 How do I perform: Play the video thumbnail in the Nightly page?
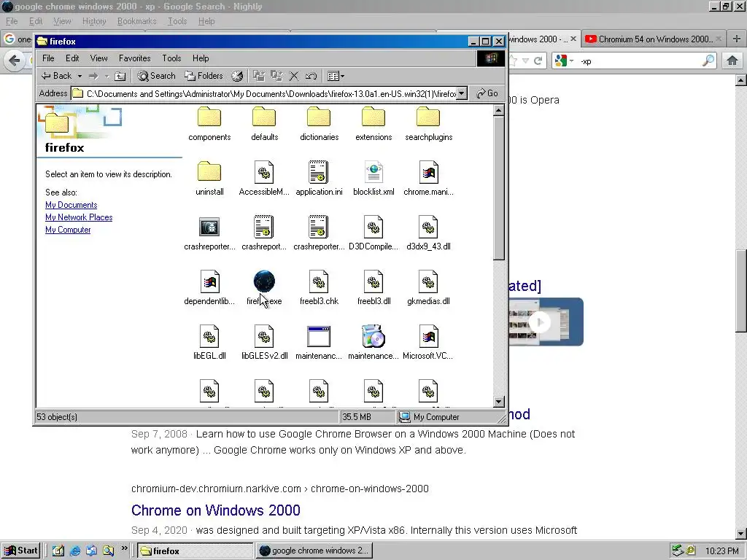(540, 322)
